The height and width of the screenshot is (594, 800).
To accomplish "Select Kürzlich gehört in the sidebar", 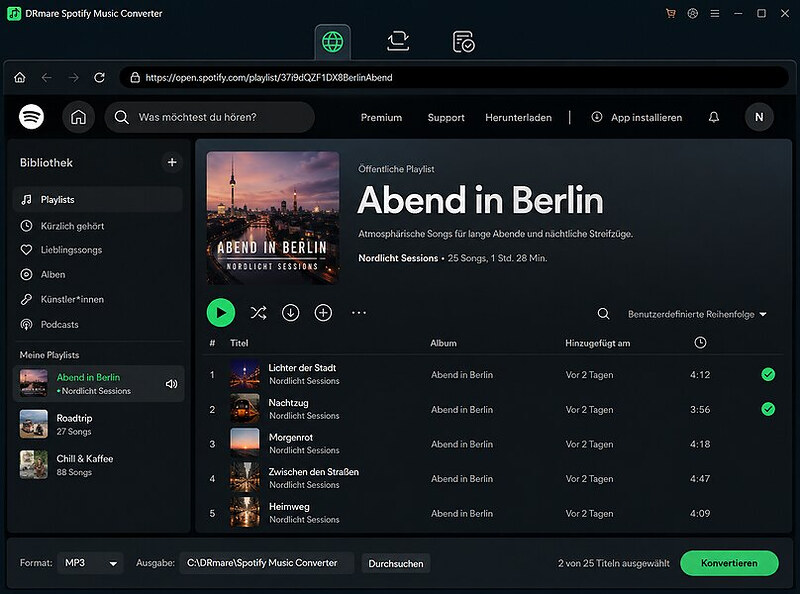I will coord(97,226).
